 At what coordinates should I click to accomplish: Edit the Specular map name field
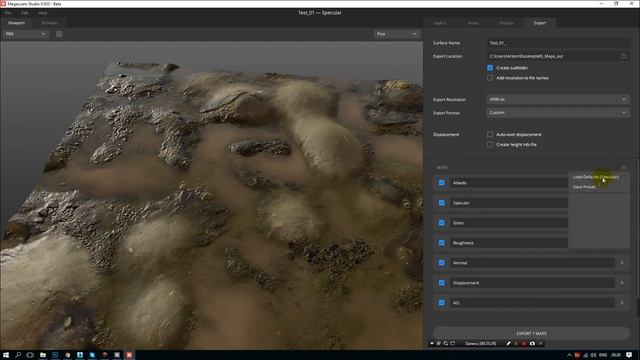[x=509, y=203]
